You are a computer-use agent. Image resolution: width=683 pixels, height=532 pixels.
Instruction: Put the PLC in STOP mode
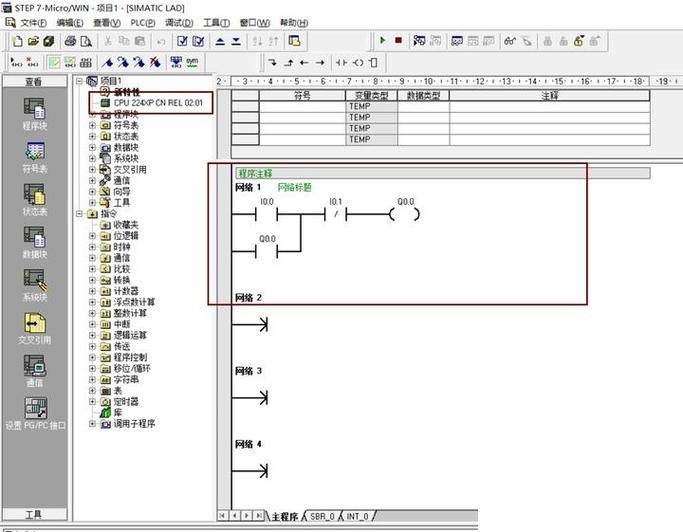coord(398,41)
